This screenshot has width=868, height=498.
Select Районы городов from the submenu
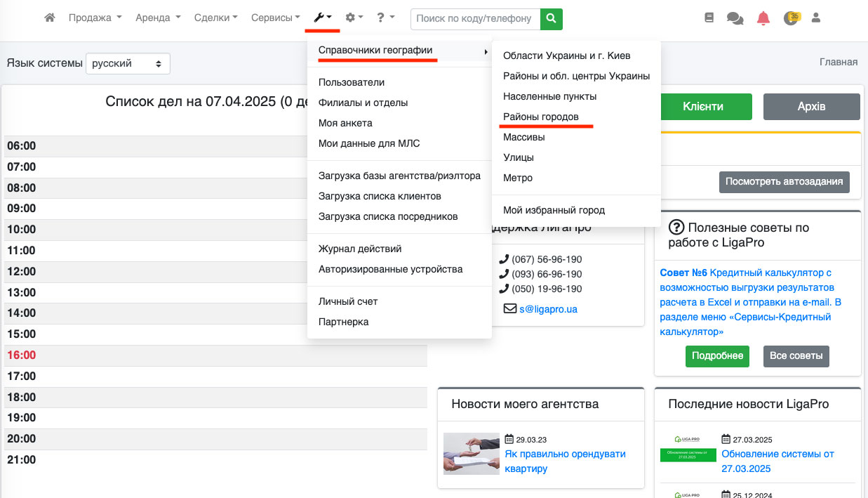(x=540, y=117)
